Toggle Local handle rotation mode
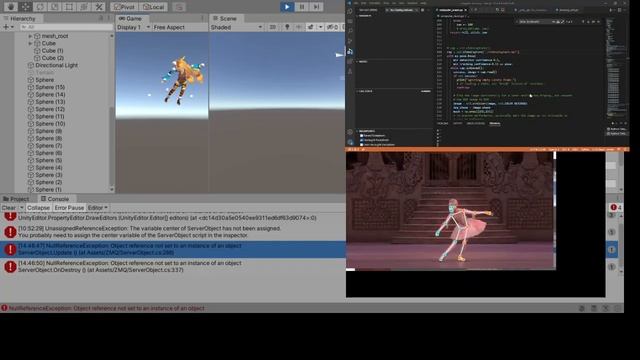This screenshot has width=640, height=360. coord(153,7)
